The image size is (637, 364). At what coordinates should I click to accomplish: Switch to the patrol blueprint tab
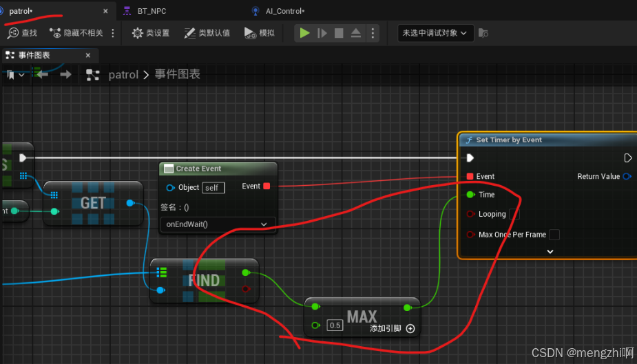(x=20, y=11)
